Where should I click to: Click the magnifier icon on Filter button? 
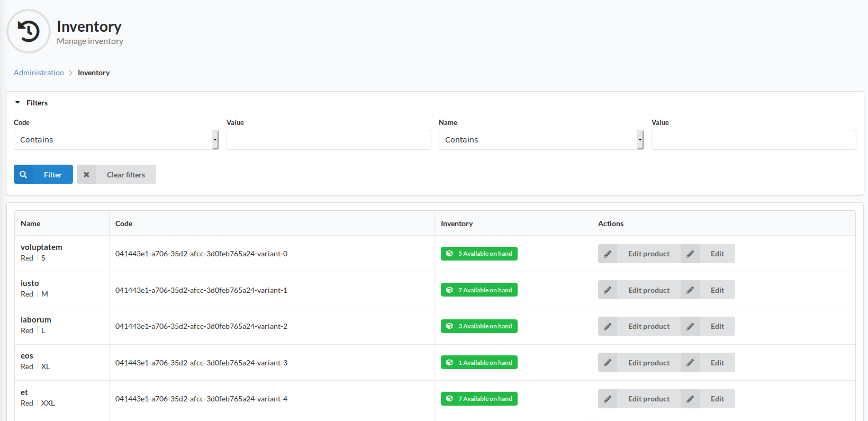[x=23, y=174]
